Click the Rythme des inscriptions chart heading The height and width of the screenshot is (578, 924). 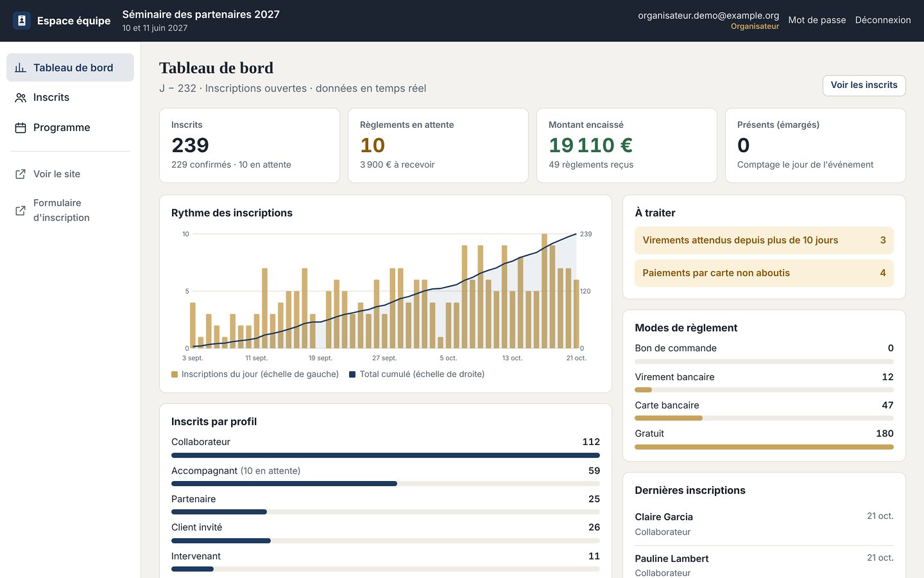coord(232,213)
